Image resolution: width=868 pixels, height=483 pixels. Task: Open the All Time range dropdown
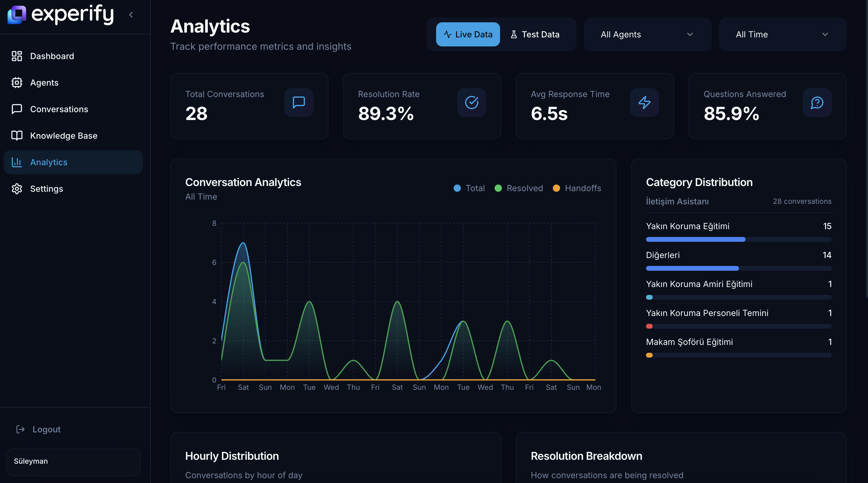coord(782,34)
